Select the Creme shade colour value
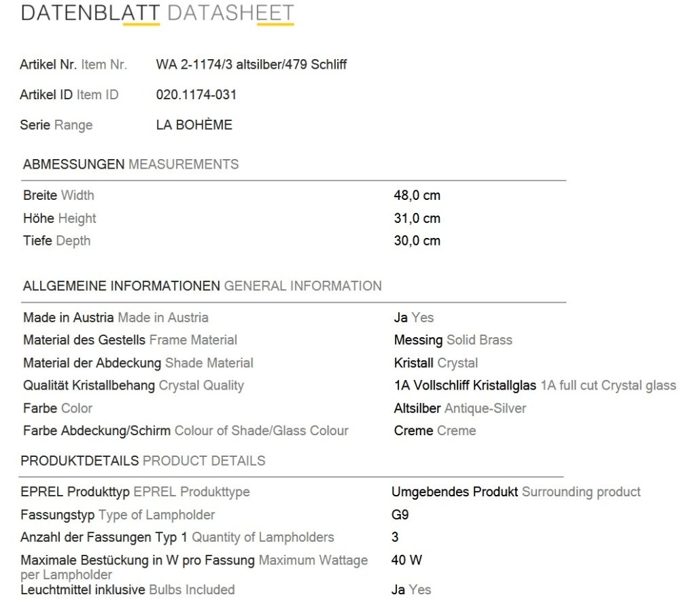The image size is (696, 616). click(x=434, y=431)
